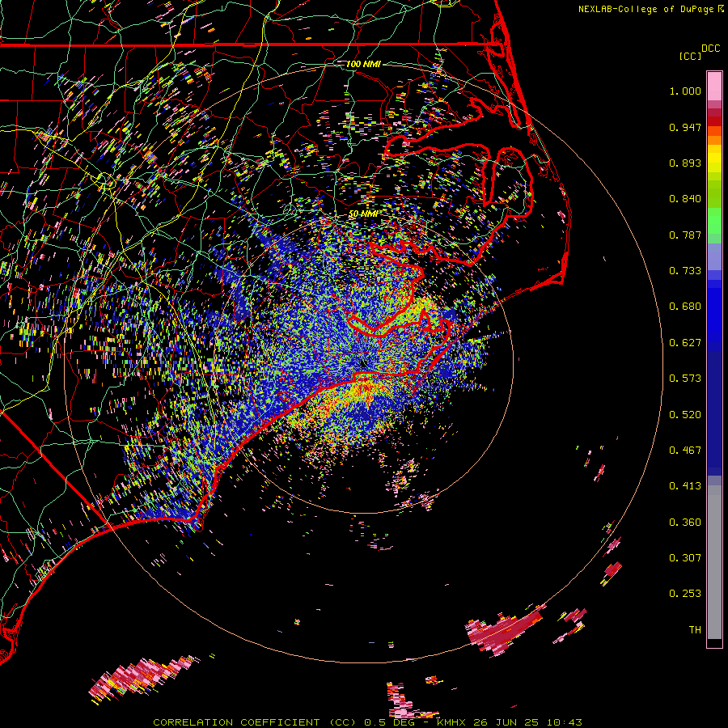Click the 0.733 scale value
Image resolution: width=728 pixels, height=728 pixels.
click(x=685, y=271)
